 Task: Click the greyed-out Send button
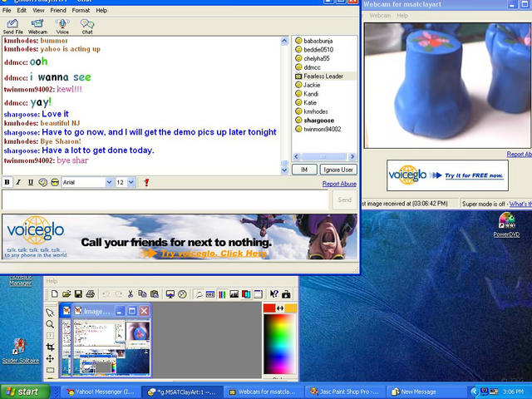pos(344,199)
